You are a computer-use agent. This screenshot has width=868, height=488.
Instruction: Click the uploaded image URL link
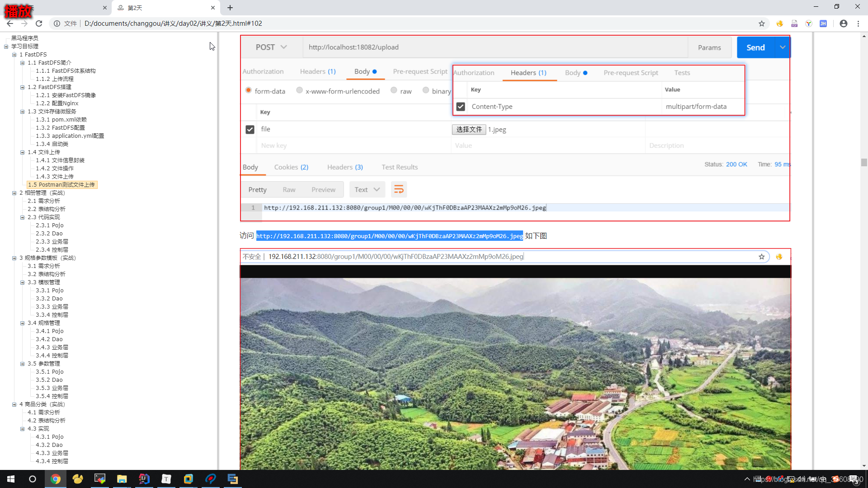click(389, 236)
